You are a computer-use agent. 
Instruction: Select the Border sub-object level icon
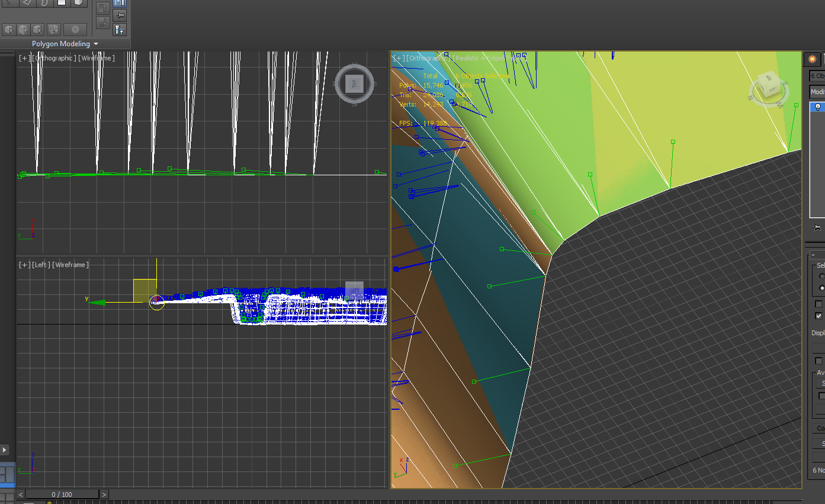click(44, 3)
